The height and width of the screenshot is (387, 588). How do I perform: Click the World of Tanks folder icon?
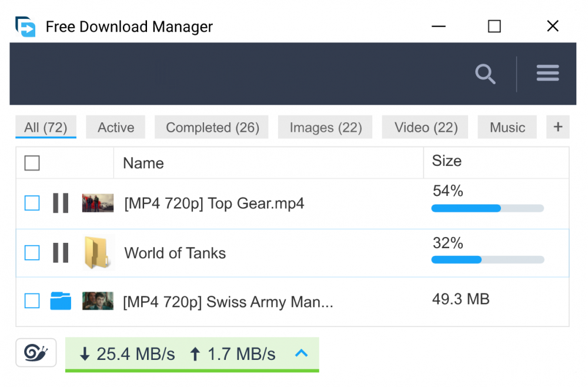(x=96, y=253)
